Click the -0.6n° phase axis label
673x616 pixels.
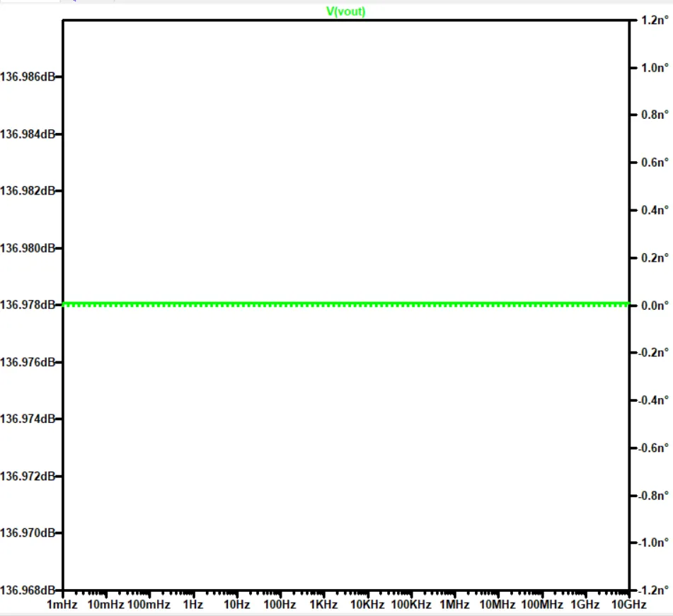coord(653,448)
